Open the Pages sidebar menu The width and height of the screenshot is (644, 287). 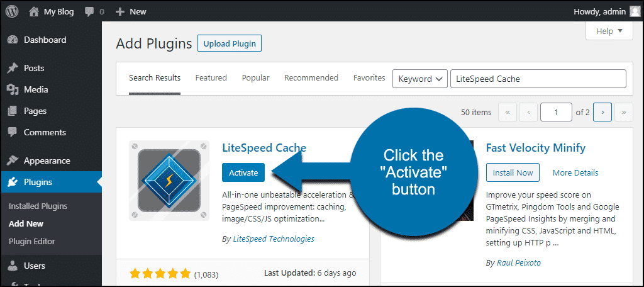35,111
